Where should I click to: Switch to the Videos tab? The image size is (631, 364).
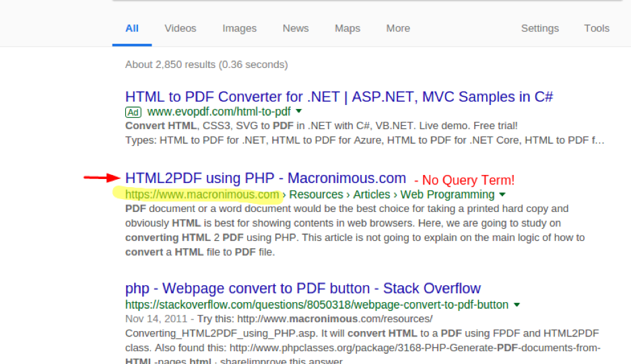coord(180,28)
